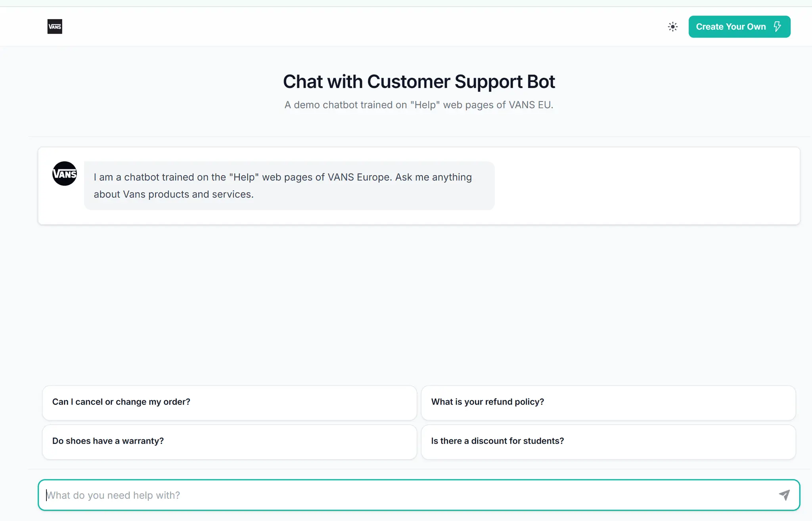
Task: Select "What is your refund policy?" suggestion
Action: coord(608,402)
